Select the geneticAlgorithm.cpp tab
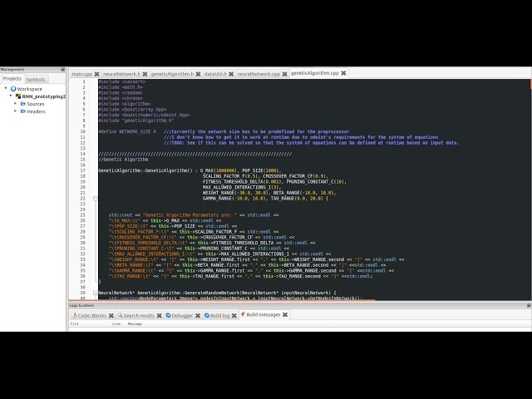Viewport: 532px width, 399px height. (315, 73)
